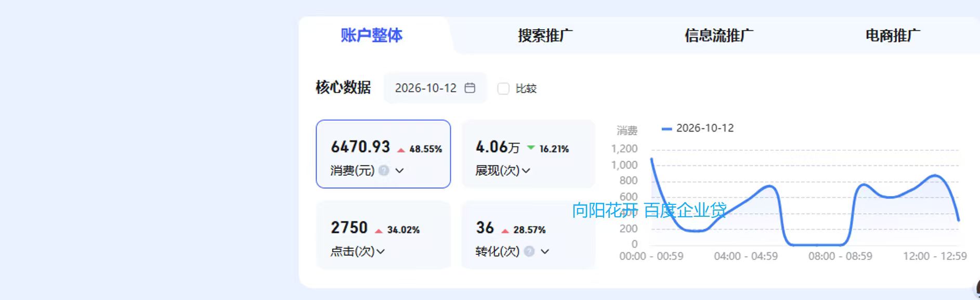Viewport: 980px width, 300px height.
Task: Select the 转化(次) 36 metric card
Action: 528,235
